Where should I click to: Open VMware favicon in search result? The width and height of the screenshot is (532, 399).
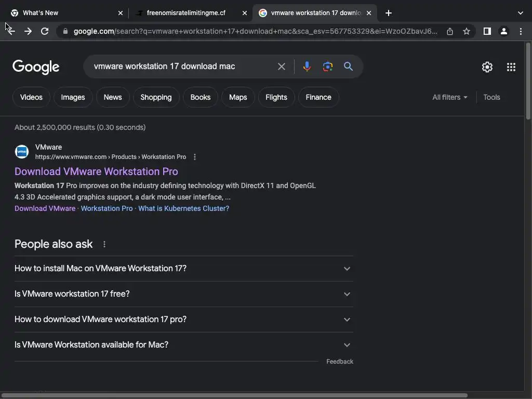click(x=22, y=152)
